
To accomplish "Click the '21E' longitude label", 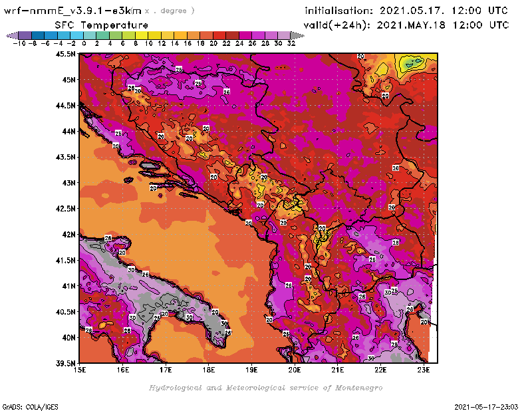I will pyautogui.click(x=338, y=370).
